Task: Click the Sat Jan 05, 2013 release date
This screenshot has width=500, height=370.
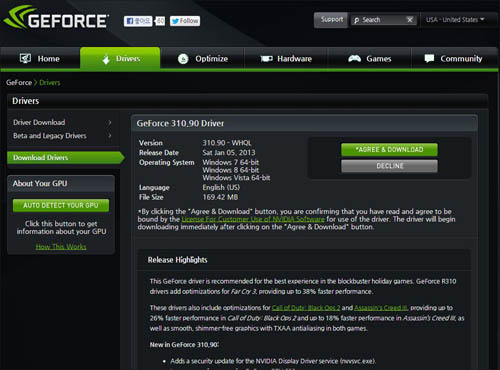Action: pos(229,153)
